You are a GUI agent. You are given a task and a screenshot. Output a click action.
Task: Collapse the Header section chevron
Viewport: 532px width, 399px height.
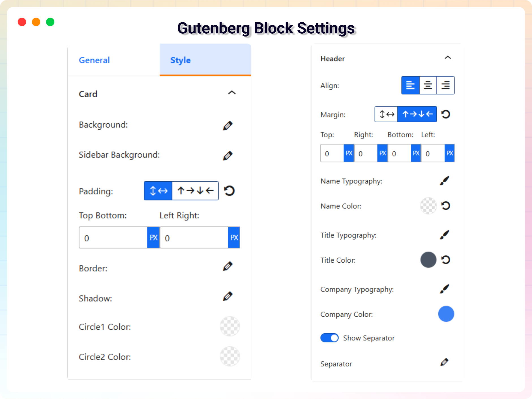tap(448, 58)
